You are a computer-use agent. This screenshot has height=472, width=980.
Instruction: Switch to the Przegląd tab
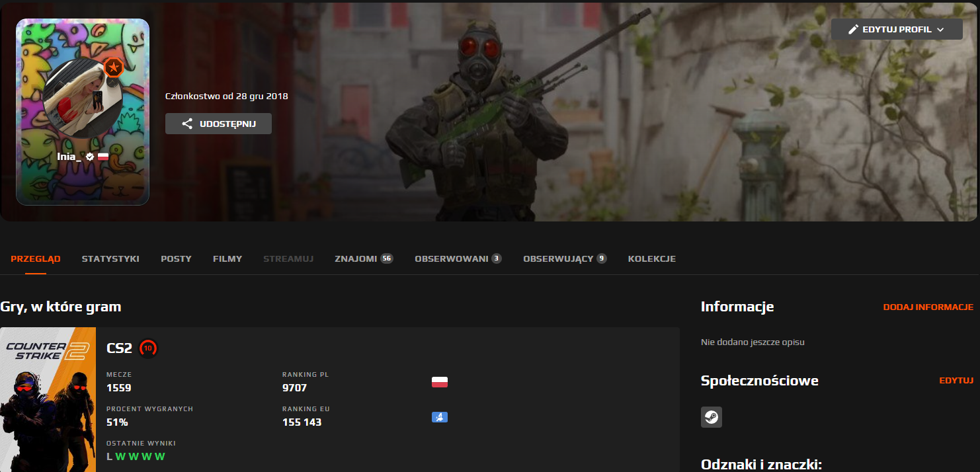click(x=36, y=258)
